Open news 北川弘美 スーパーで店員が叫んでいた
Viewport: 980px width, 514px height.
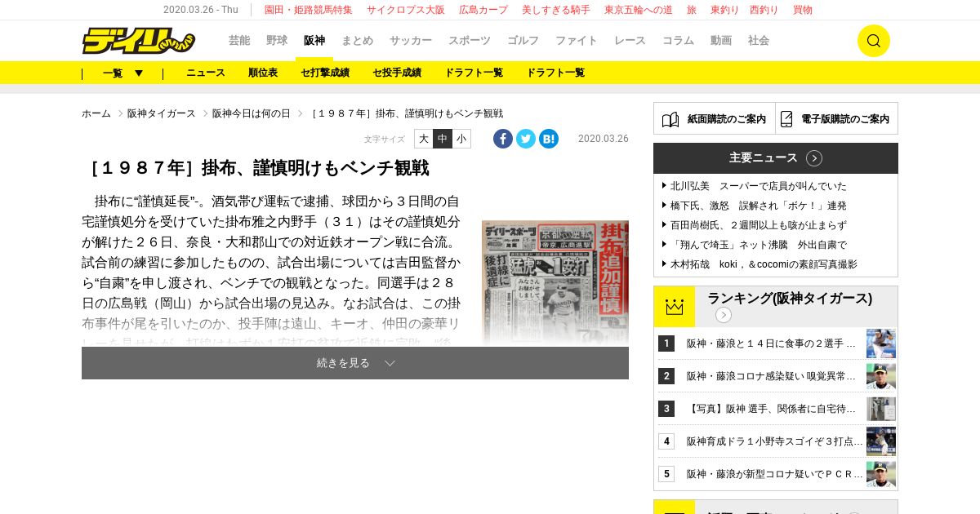[759, 186]
